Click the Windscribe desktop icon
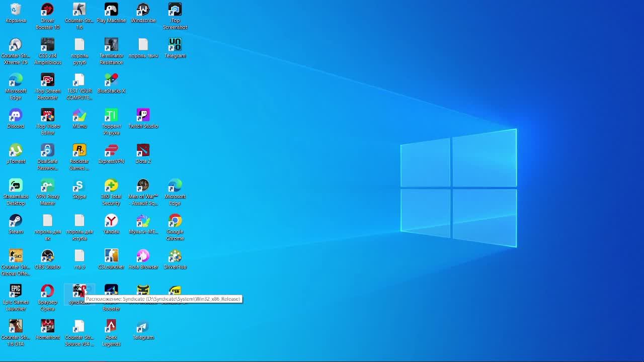Screen dimensions: 644x362 coord(143,14)
